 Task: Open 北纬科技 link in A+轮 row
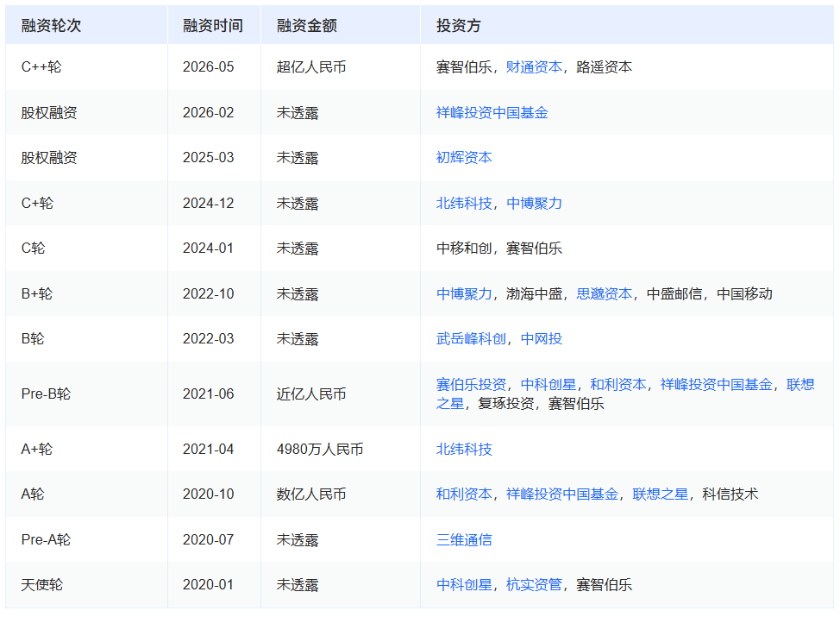point(464,450)
